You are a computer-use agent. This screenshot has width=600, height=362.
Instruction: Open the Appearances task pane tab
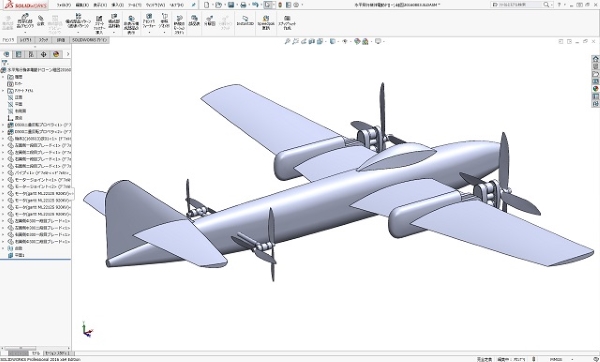click(x=595, y=89)
